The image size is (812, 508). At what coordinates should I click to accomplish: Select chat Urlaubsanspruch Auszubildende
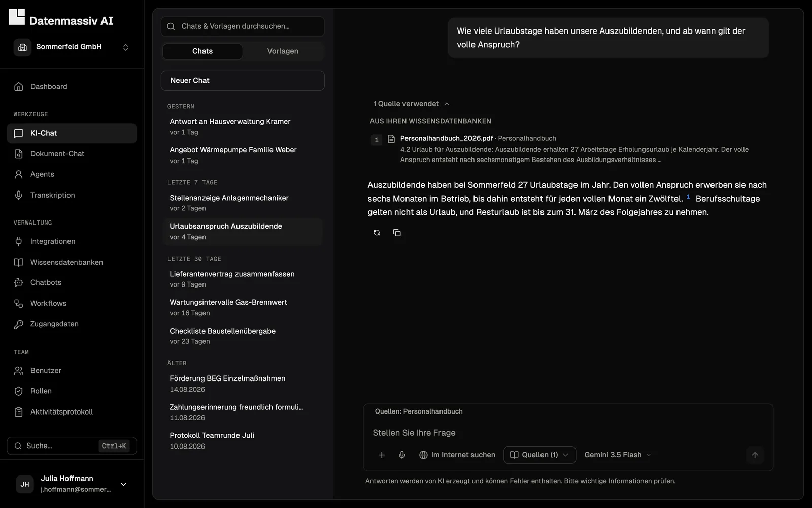pyautogui.click(x=243, y=232)
